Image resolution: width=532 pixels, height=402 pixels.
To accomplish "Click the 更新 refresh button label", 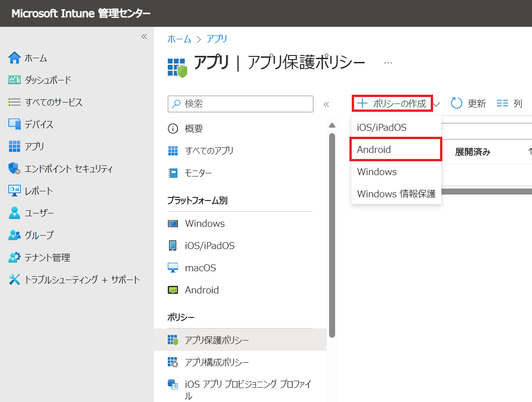I will coord(477,104).
